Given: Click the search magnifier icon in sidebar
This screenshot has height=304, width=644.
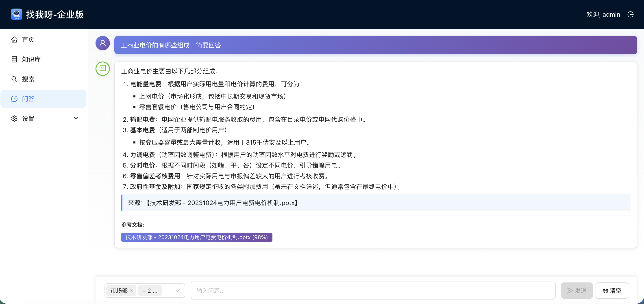Looking at the screenshot, I should pos(14,79).
